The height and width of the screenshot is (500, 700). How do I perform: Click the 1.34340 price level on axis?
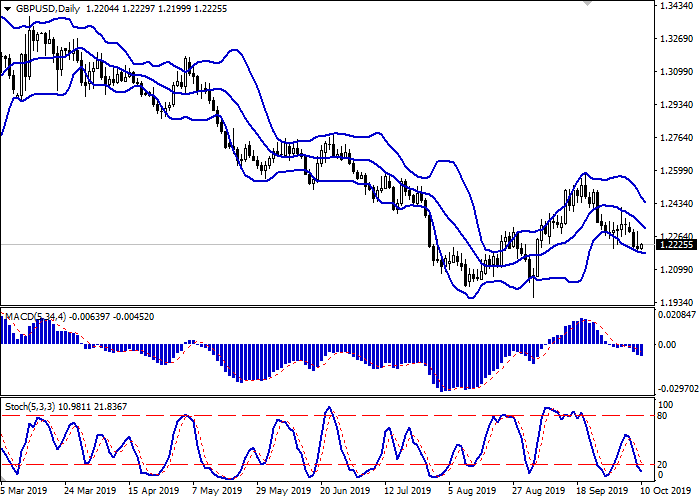pyautogui.click(x=677, y=6)
